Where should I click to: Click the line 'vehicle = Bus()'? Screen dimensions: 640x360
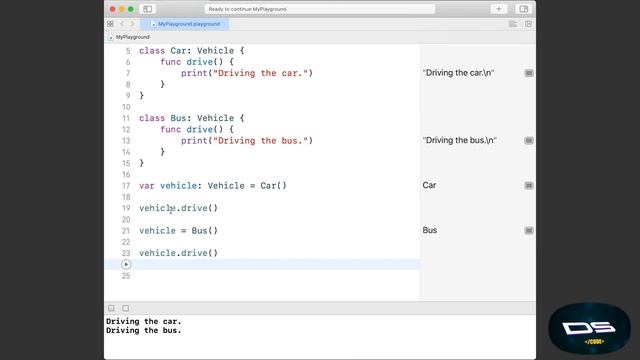(178, 231)
